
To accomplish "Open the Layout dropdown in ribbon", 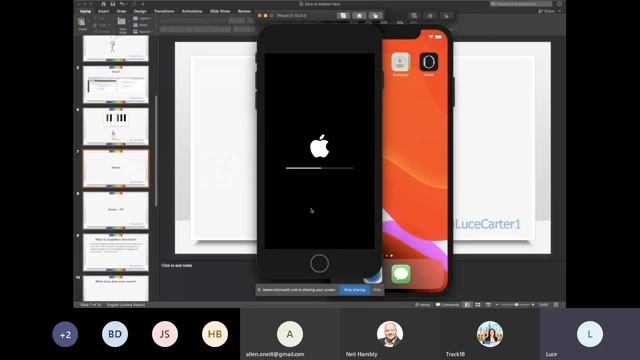I will tap(143, 18).
